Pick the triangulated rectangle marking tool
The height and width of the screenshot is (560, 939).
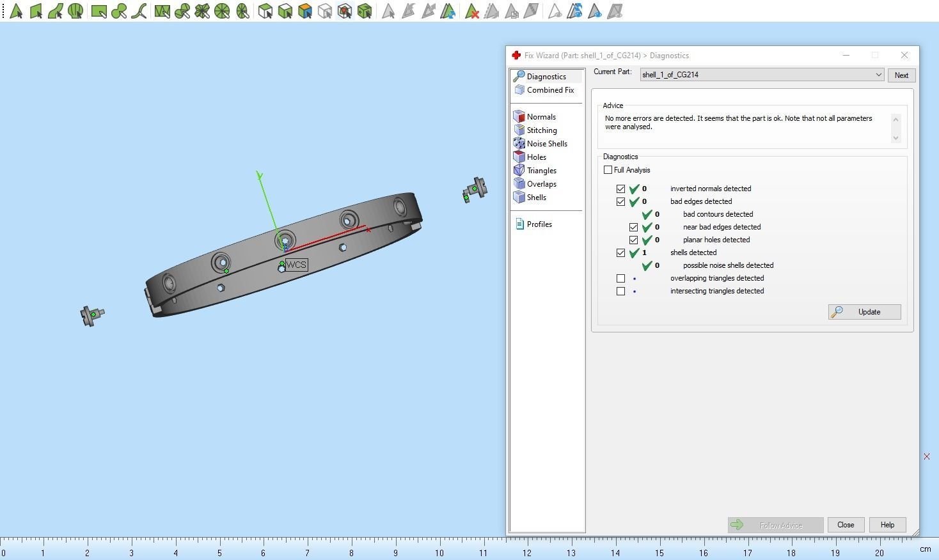[162, 11]
